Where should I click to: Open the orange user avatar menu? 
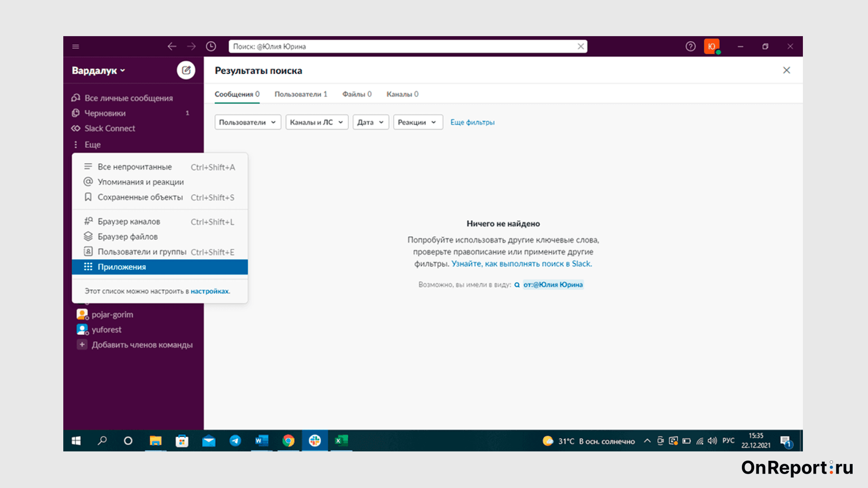712,47
